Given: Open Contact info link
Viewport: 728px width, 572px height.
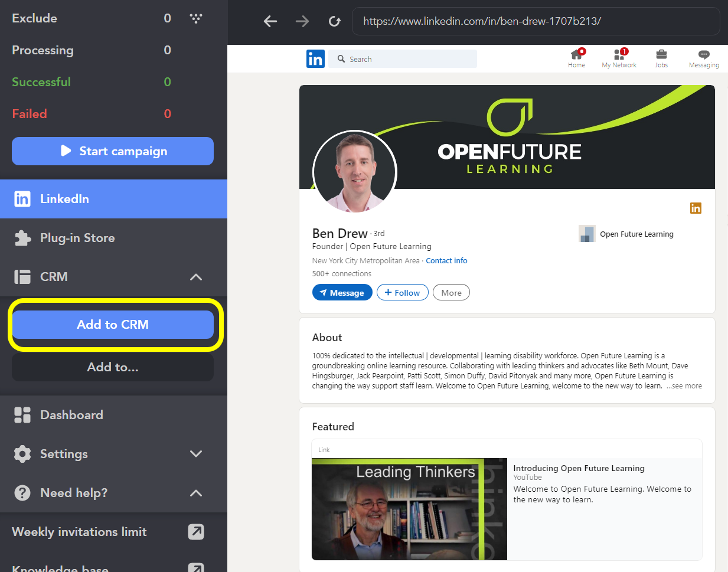Looking at the screenshot, I should coord(446,260).
